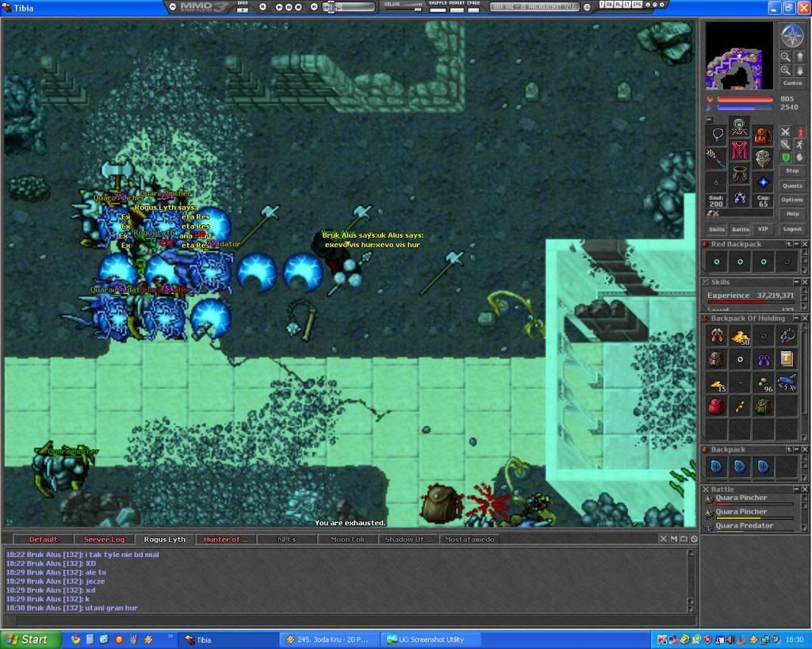The width and height of the screenshot is (812, 649).
Task: Zoom out the minimap
Action: pos(786,57)
